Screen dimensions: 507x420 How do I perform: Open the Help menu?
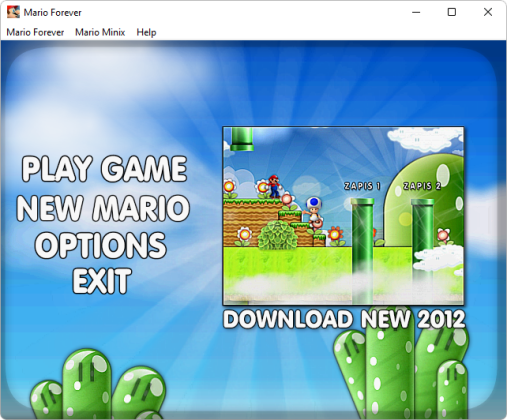coord(146,32)
